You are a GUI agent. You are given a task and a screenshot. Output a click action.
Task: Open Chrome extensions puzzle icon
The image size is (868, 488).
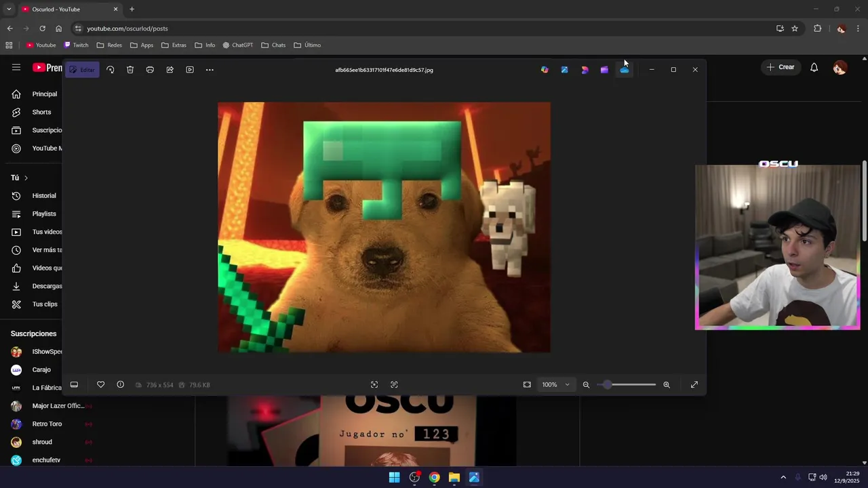(x=817, y=28)
